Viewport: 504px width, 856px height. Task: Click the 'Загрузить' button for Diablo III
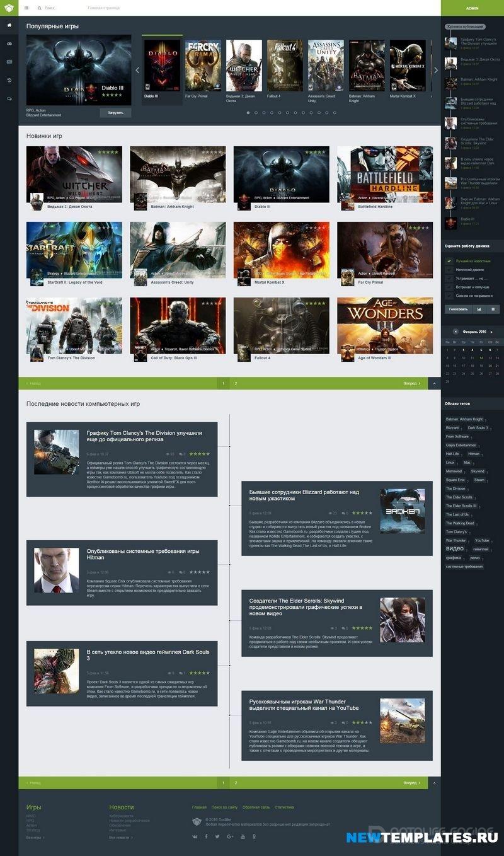tap(115, 113)
